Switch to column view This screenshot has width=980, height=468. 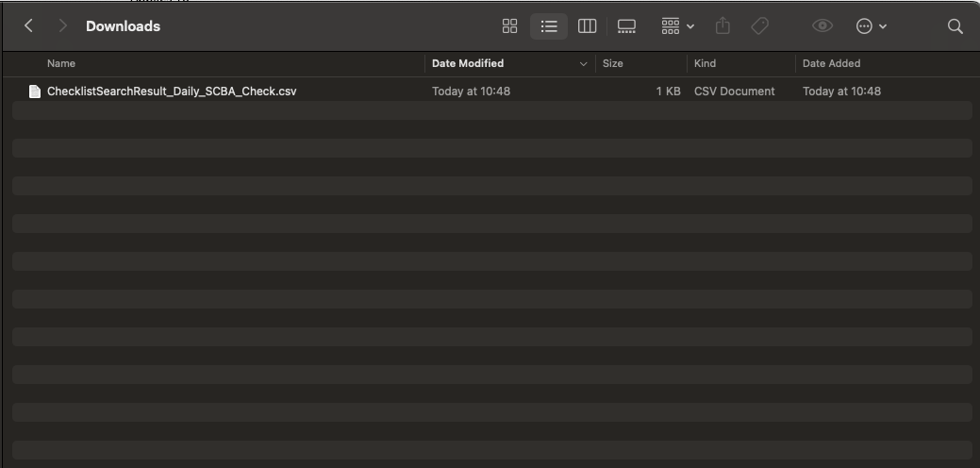[587, 26]
